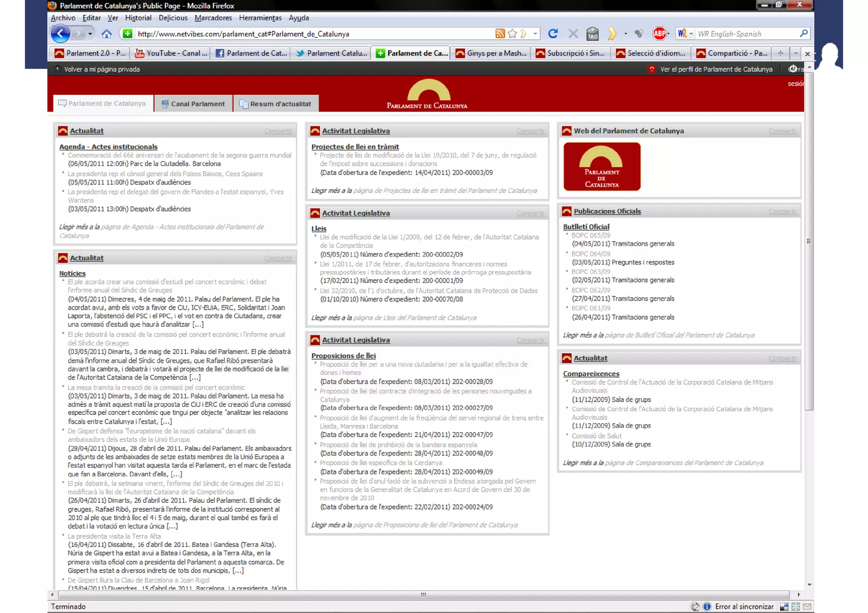Click the Adblock Plus ABP icon
868x613 pixels.
coord(659,33)
